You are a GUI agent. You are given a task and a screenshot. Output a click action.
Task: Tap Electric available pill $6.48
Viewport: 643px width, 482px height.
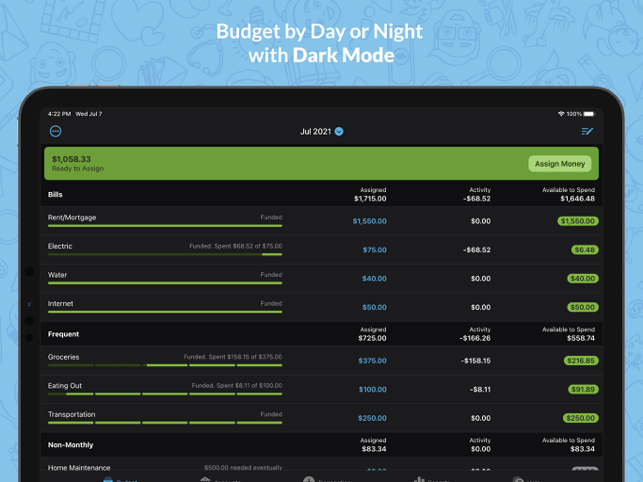point(585,250)
